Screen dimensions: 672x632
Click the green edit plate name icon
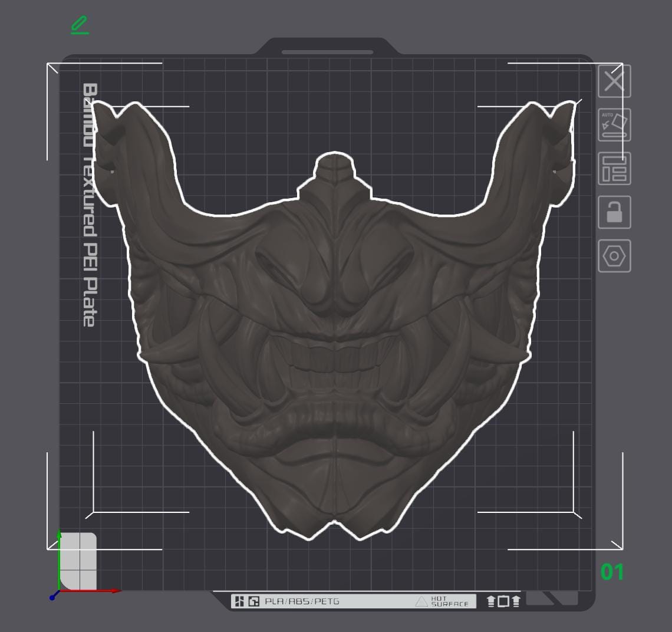80,25
